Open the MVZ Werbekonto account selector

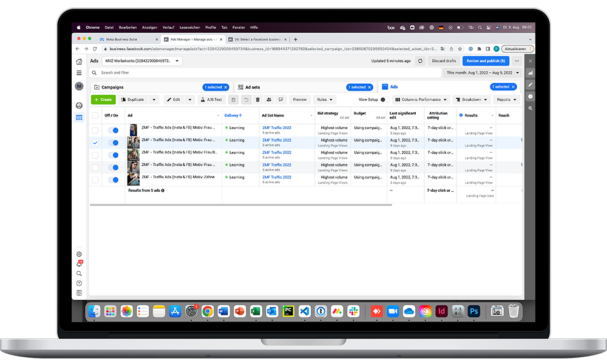pyautogui.click(x=142, y=61)
